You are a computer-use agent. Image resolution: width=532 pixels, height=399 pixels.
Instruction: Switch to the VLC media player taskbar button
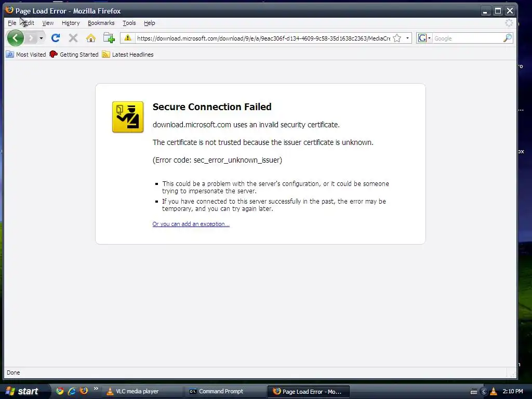click(x=142, y=392)
